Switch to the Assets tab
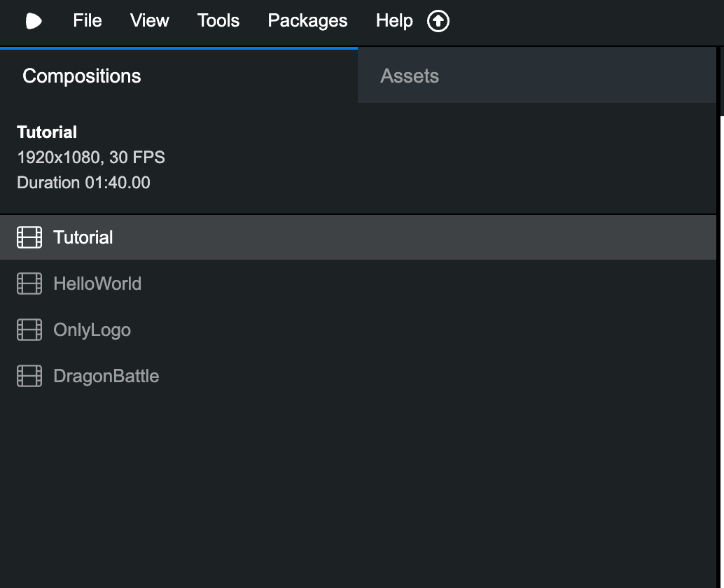This screenshot has height=588, width=724. [x=410, y=76]
